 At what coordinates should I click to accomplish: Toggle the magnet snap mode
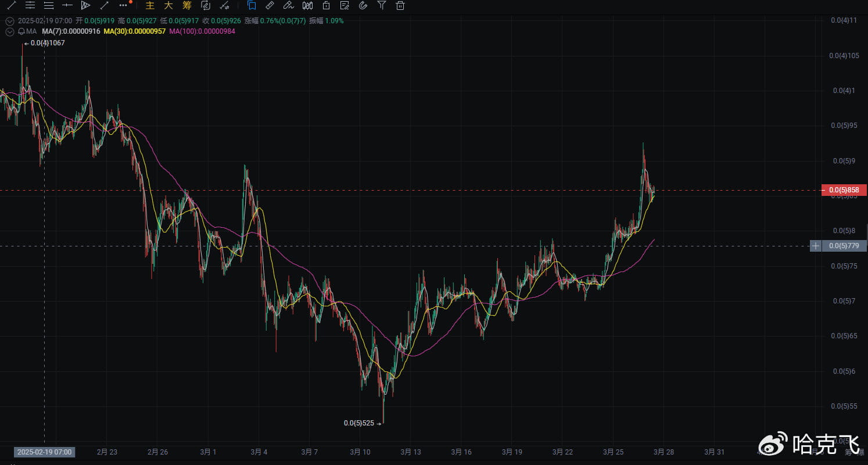[363, 6]
